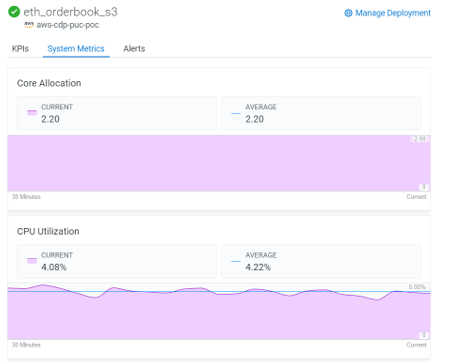460x363 pixels.
Task: Click the Current label under Core Allocation chart
Action: (x=416, y=197)
